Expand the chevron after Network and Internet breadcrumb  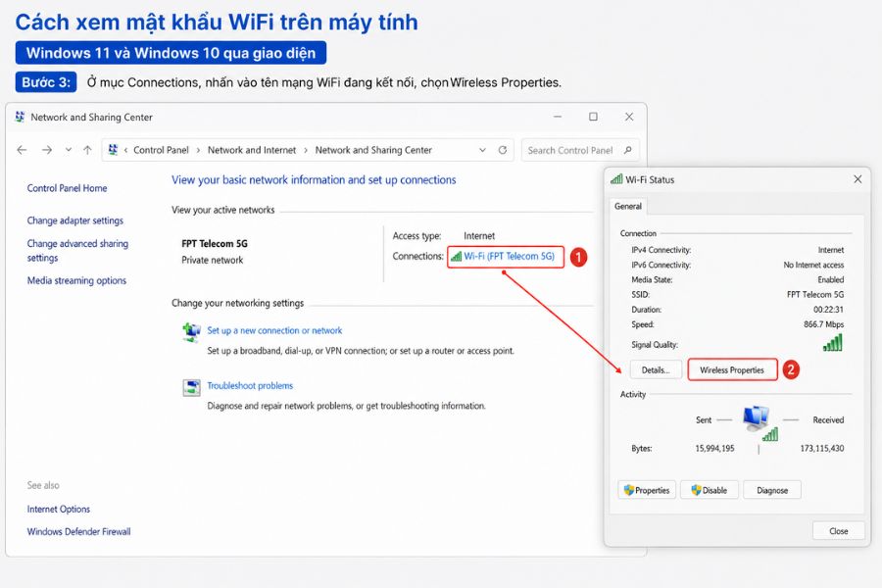[306, 150]
